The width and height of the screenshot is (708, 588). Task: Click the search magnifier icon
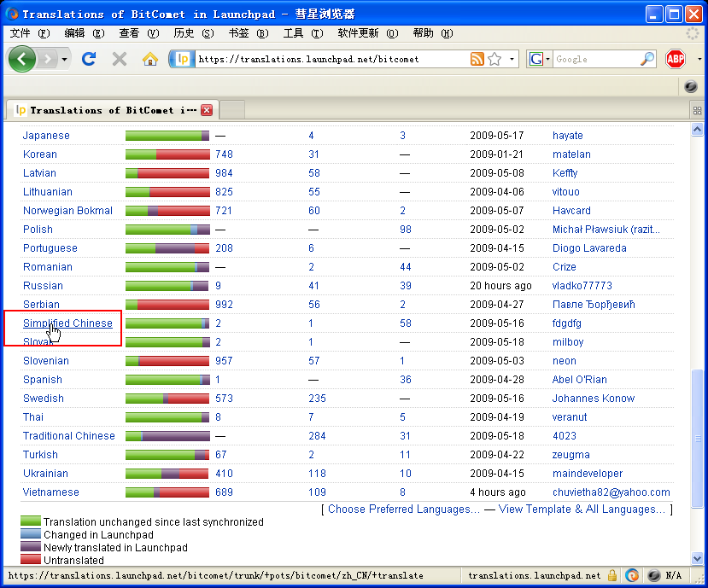click(648, 59)
